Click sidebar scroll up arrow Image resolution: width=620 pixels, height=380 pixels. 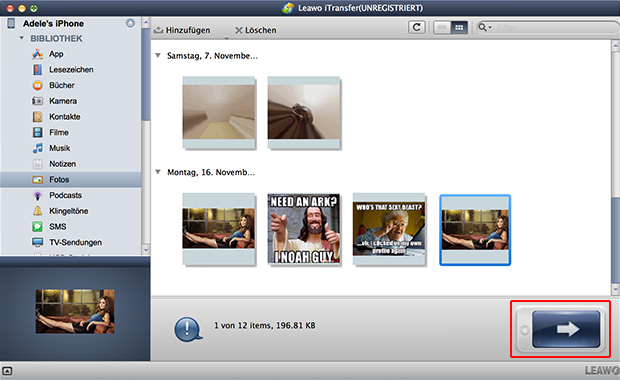tap(146, 23)
